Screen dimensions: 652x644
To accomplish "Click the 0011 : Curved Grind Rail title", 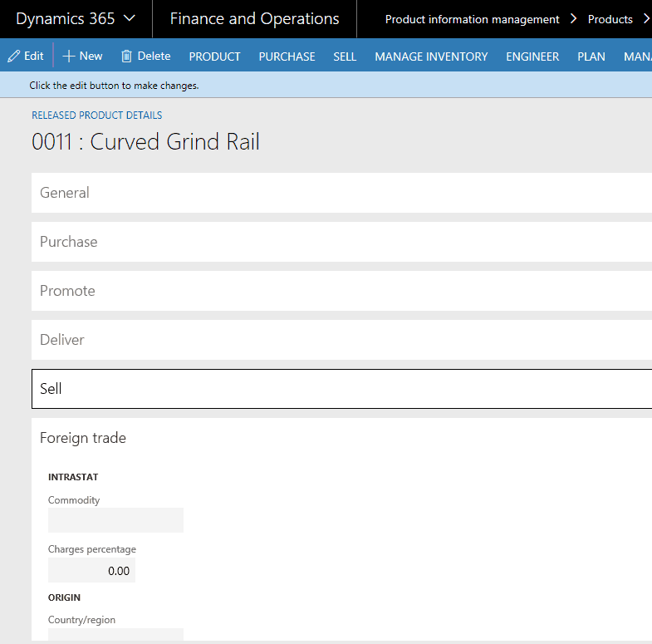I will click(x=145, y=141).
